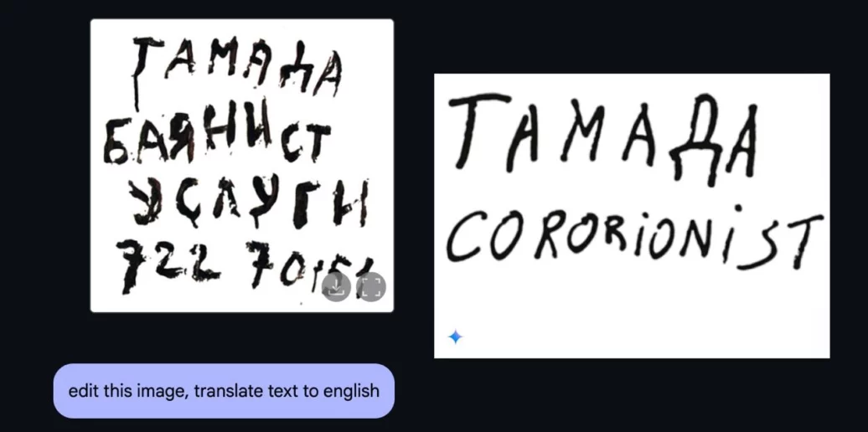Click the first letter Т of uploaded ТАМАДА

tap(146, 71)
